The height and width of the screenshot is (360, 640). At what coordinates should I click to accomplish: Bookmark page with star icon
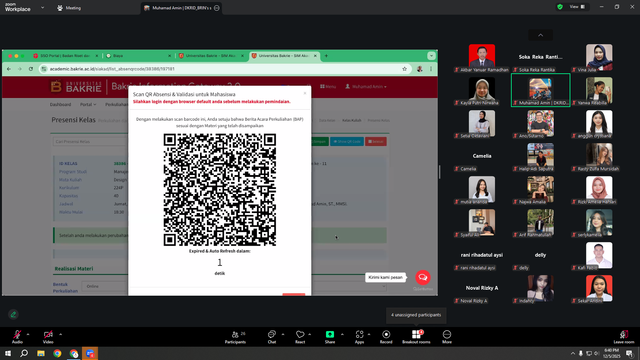[x=404, y=69]
